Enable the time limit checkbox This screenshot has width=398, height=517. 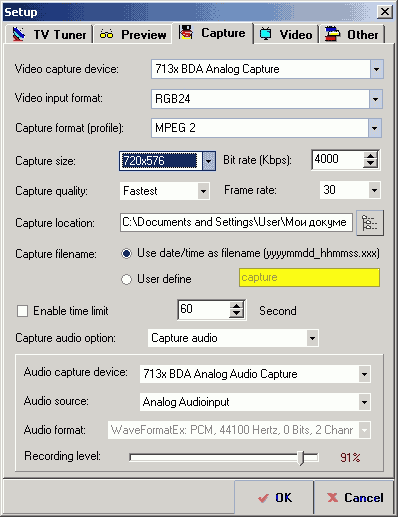pyautogui.click(x=22, y=311)
